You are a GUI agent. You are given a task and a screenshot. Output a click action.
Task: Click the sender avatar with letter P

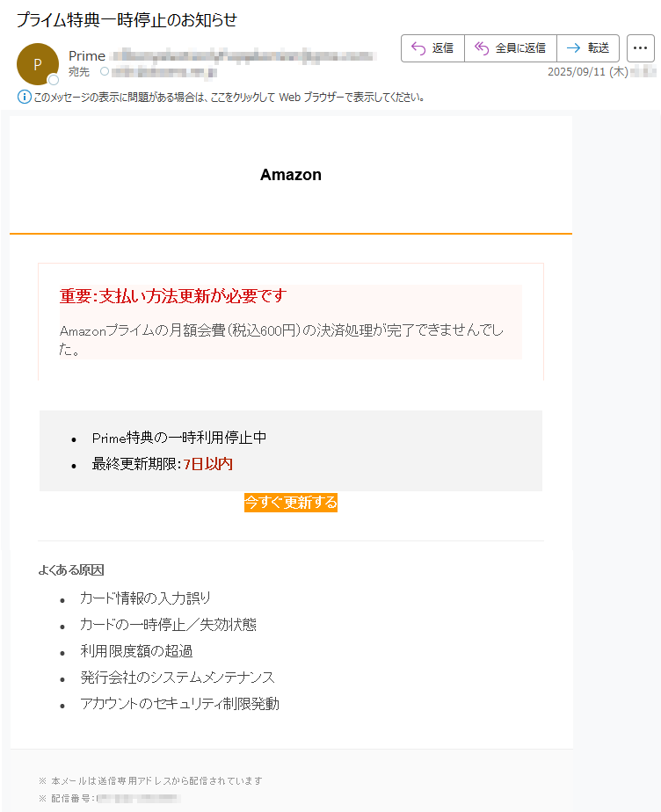(37, 64)
